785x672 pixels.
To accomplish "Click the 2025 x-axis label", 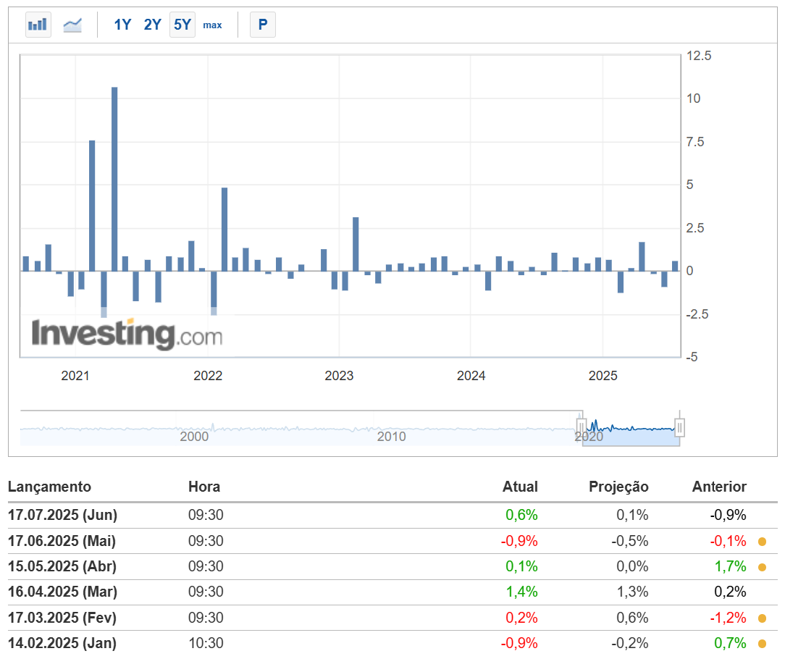I will tap(603, 376).
